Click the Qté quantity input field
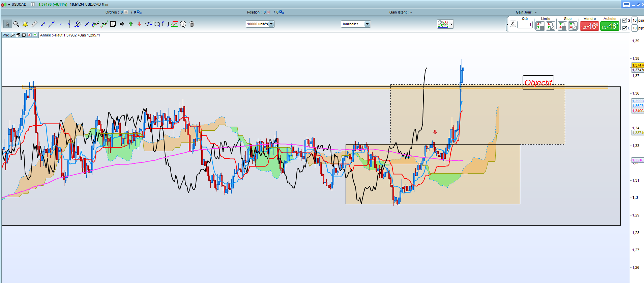This screenshot has height=283, width=644. coord(525,25)
